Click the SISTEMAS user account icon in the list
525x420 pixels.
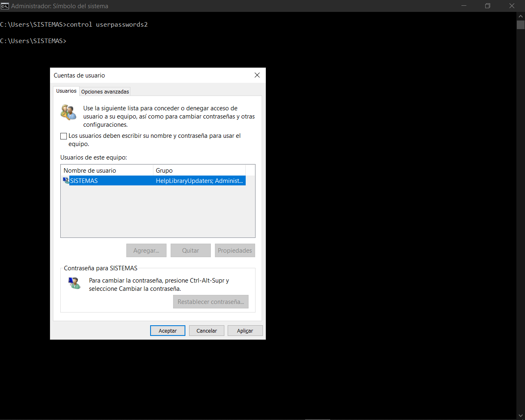(65, 180)
